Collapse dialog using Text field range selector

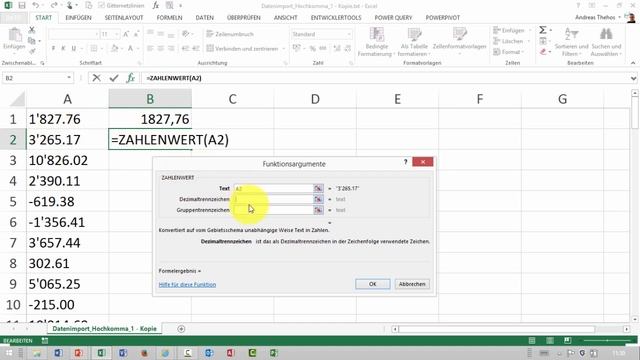(318, 188)
